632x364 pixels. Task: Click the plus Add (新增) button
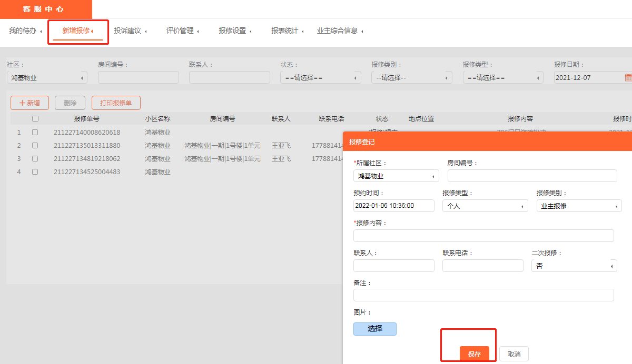tap(29, 103)
